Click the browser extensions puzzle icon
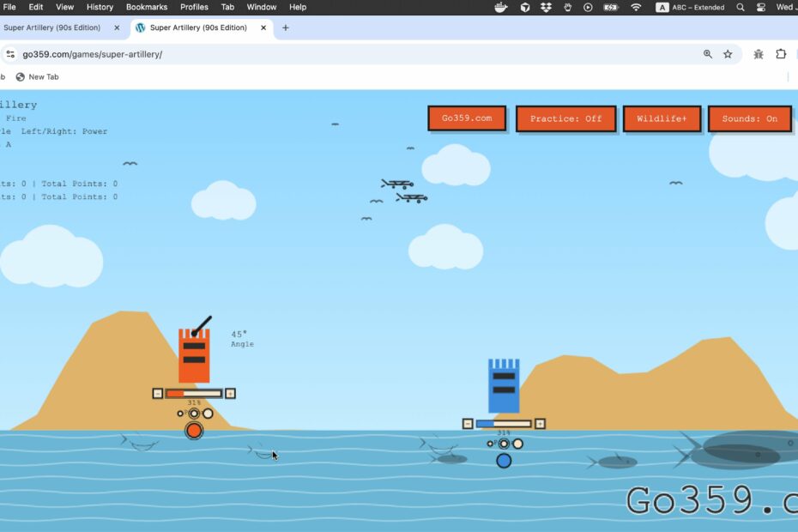This screenshot has width=798, height=532. tap(780, 53)
